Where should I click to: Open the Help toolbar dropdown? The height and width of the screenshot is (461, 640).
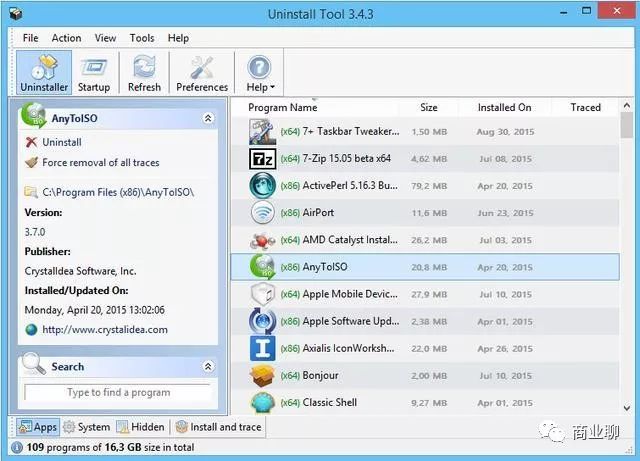[260, 73]
